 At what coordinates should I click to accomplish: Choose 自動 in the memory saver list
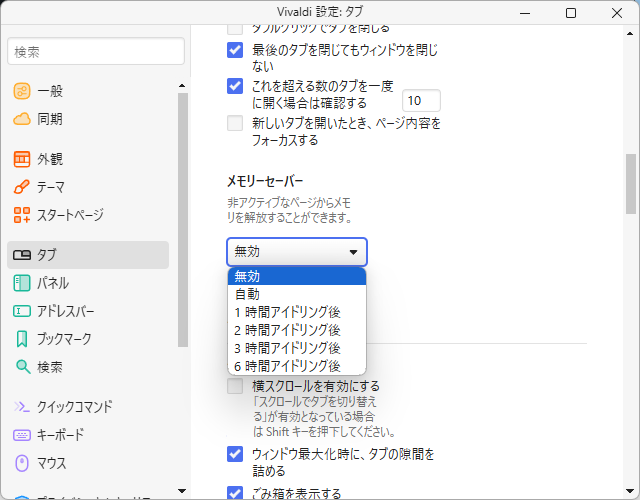point(297,294)
